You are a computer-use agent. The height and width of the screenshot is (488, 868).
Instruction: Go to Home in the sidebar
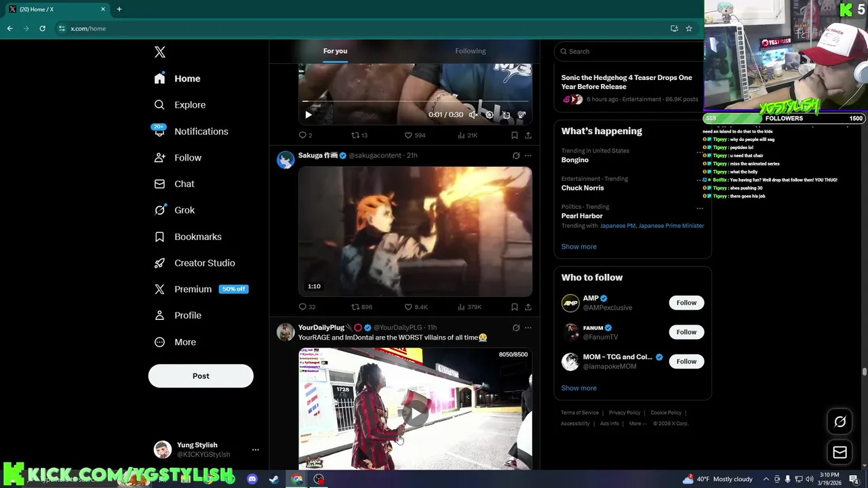coord(178,79)
